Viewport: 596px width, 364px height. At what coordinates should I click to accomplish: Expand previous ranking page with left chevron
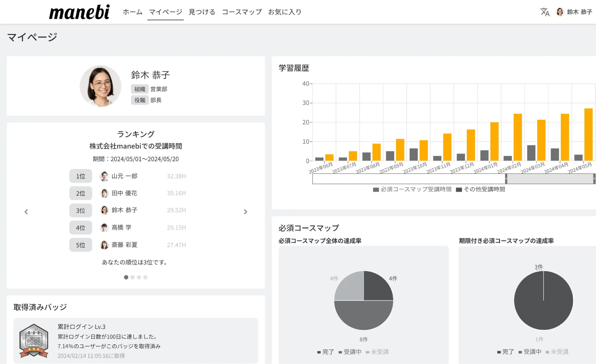click(x=26, y=211)
